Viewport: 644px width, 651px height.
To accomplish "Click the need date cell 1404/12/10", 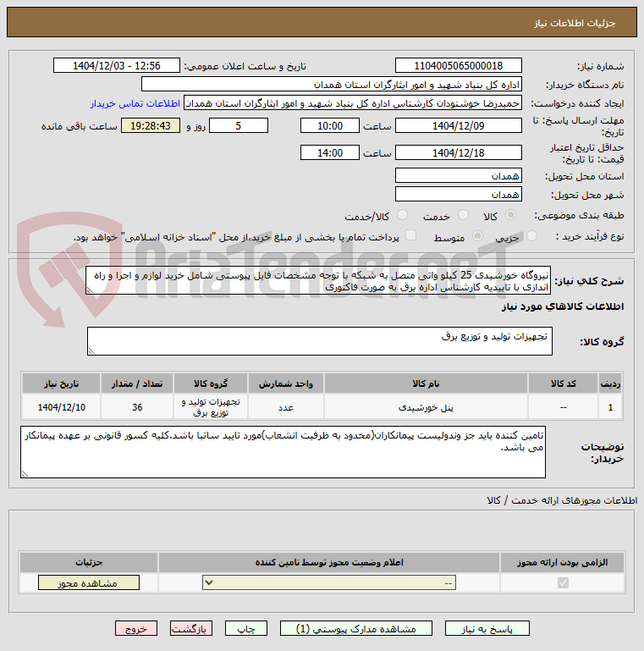I will pyautogui.click(x=62, y=407).
